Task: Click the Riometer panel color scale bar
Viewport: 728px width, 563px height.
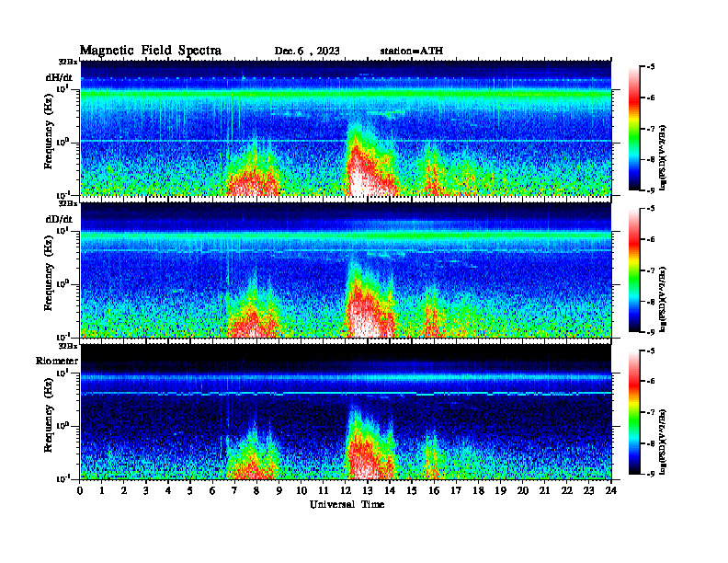Action: (633, 412)
